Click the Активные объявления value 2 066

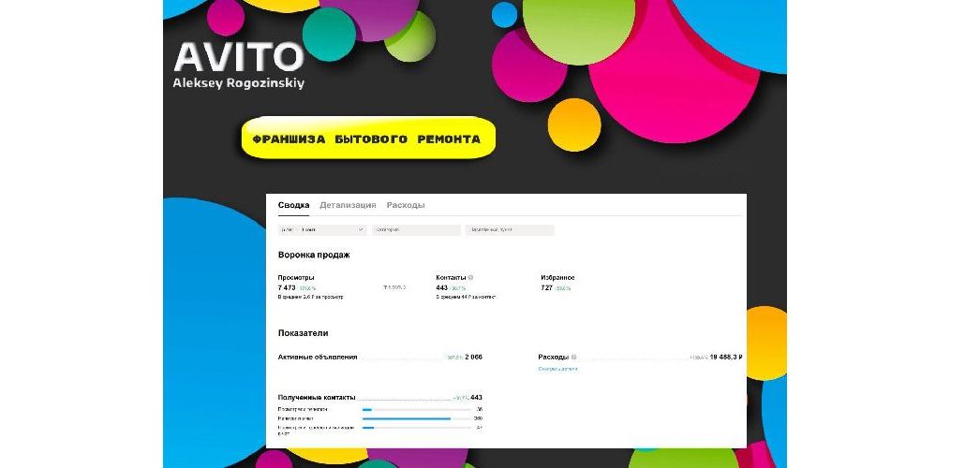click(473, 358)
